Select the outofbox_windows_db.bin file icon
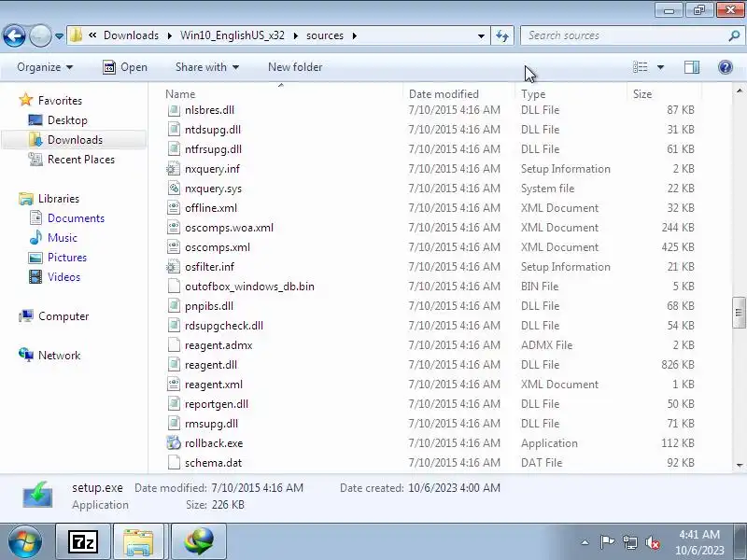The image size is (747, 560). click(174, 287)
